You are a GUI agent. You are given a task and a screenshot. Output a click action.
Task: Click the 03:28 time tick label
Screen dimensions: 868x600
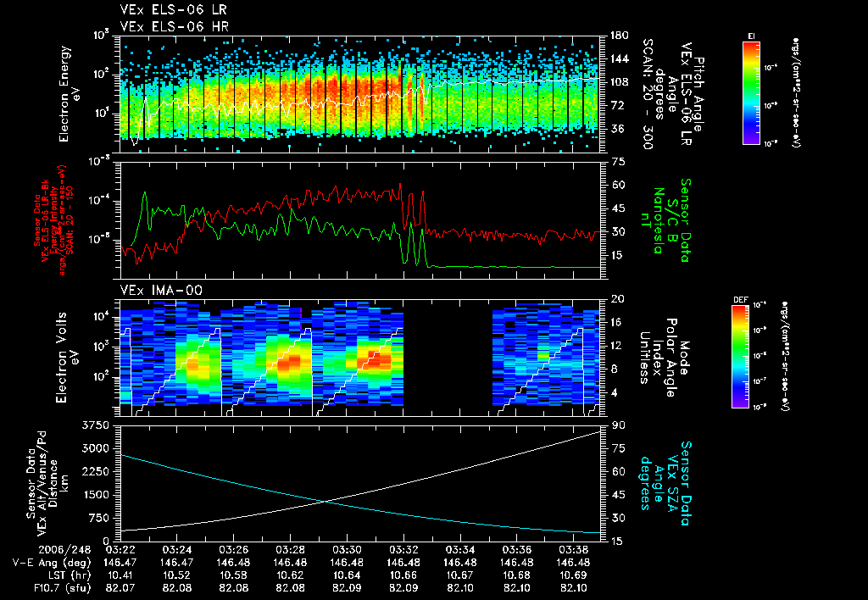tap(291, 551)
